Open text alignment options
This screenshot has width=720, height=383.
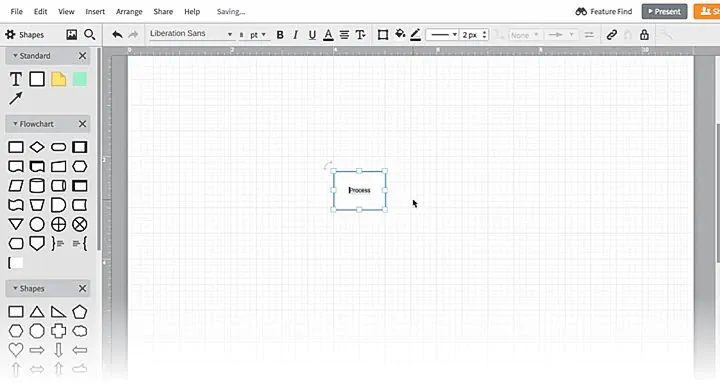[x=344, y=34]
